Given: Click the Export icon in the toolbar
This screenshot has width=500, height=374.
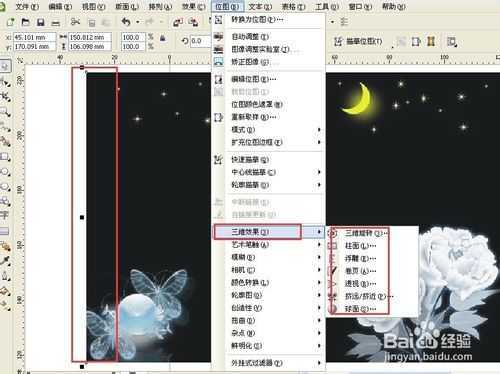Looking at the screenshot, I should [193, 22].
